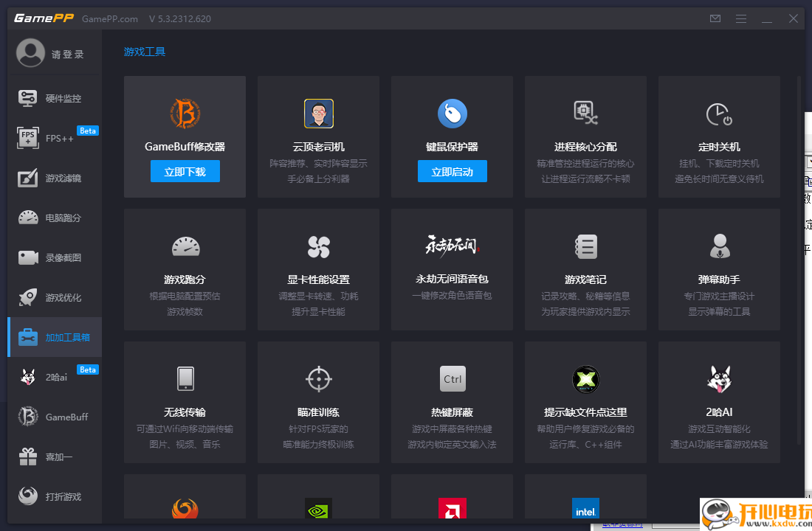
Task: Click the 无线传输 title text
Action: [x=185, y=412]
